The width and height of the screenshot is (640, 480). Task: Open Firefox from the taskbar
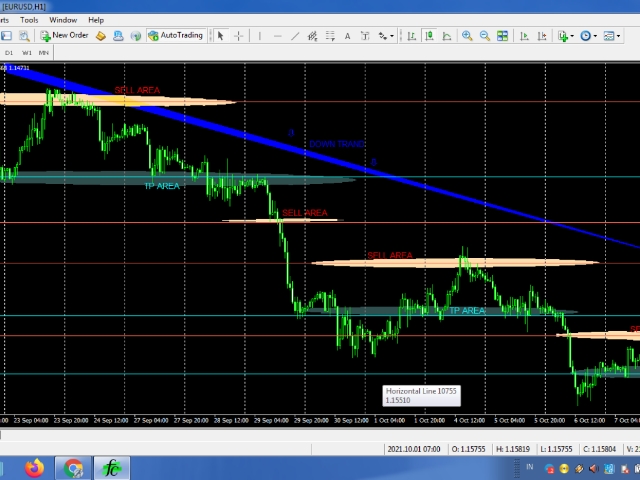(35, 467)
